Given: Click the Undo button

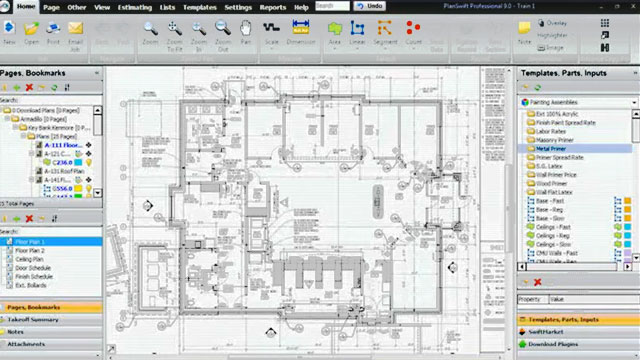Looking at the screenshot, I should click(x=370, y=6).
